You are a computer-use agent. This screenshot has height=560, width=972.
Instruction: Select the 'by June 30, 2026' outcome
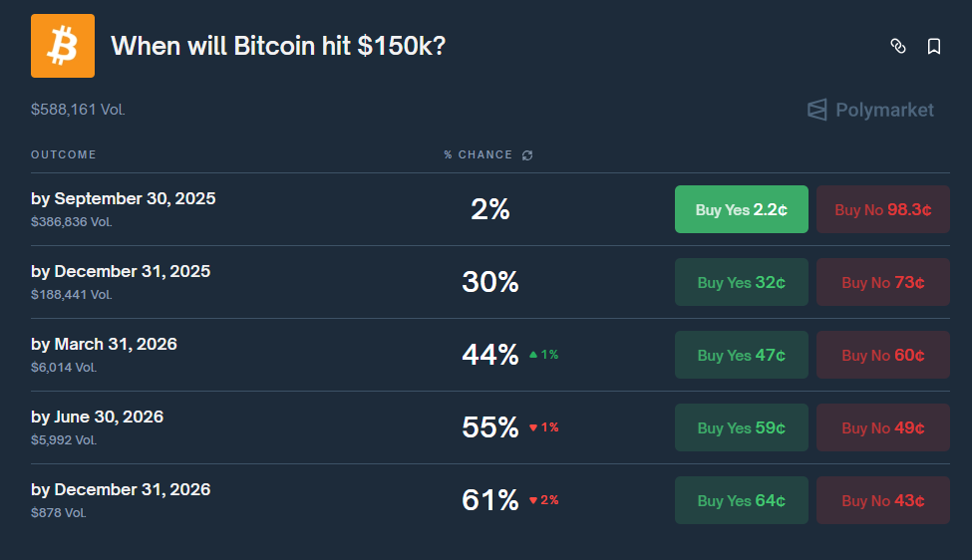(x=97, y=417)
